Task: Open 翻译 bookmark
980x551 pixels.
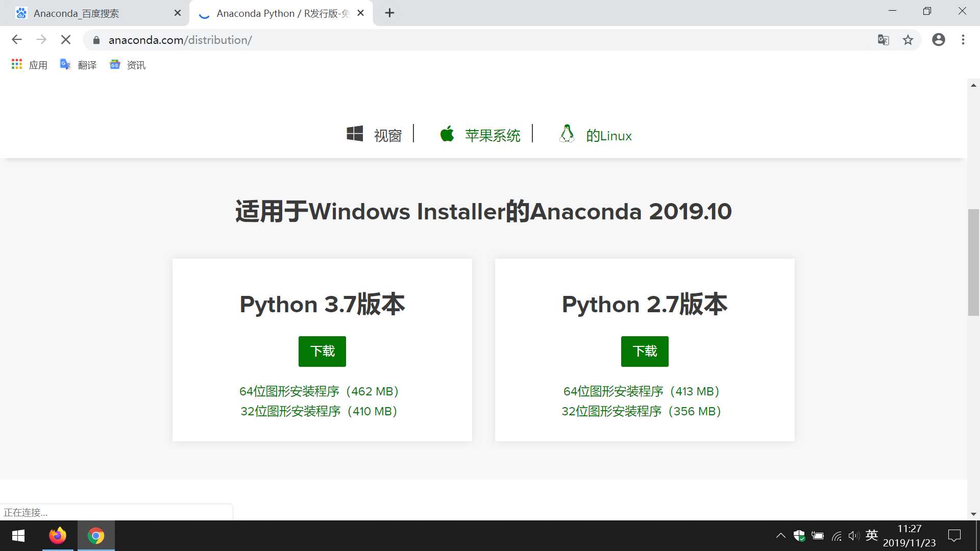Action: 78,65
